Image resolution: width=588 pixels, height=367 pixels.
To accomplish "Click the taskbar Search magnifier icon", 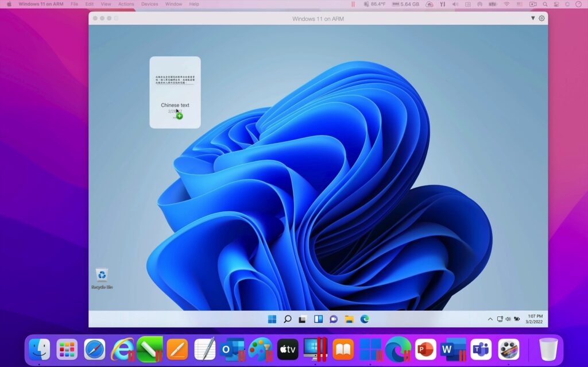I will point(288,319).
